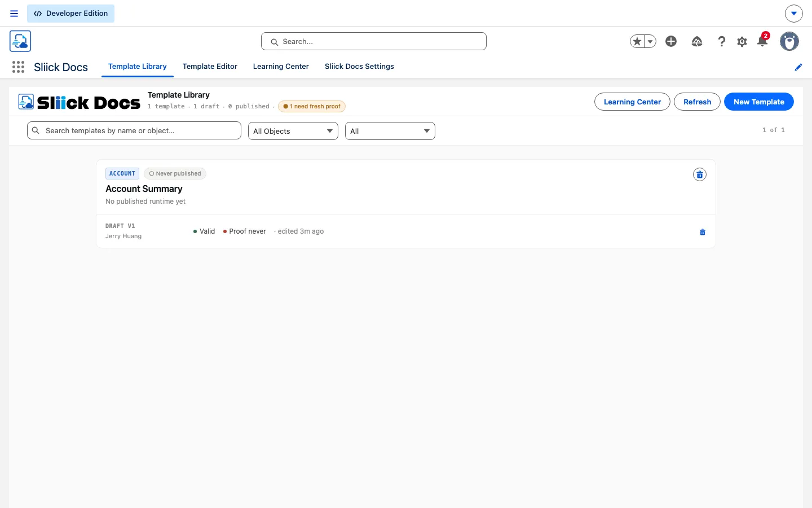Open the App Launcher dots grid
The height and width of the screenshot is (508, 812).
tap(18, 67)
